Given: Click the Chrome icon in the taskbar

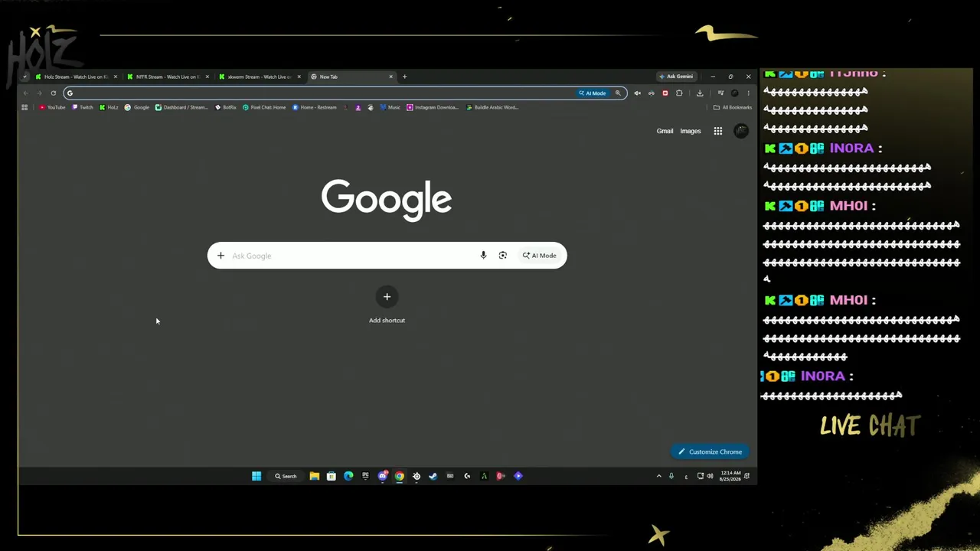Looking at the screenshot, I should click(400, 476).
